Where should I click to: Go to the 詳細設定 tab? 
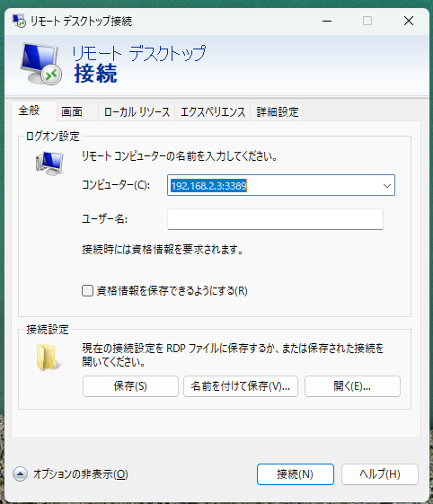click(x=277, y=112)
